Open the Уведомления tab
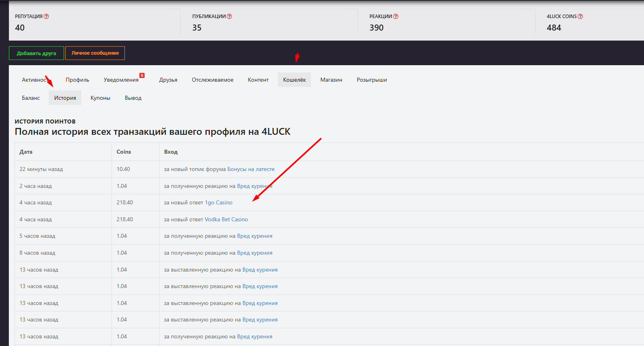The image size is (644, 346). point(121,80)
